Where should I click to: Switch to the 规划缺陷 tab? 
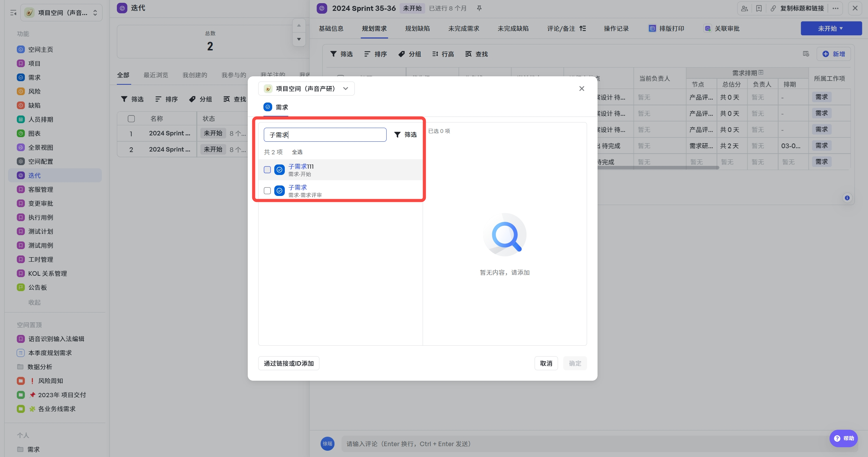417,28
